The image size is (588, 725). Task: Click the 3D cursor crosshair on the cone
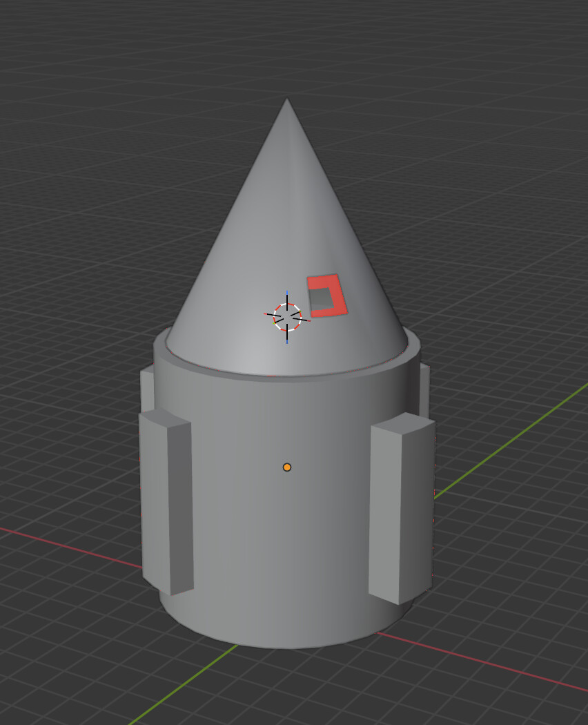pos(287,317)
